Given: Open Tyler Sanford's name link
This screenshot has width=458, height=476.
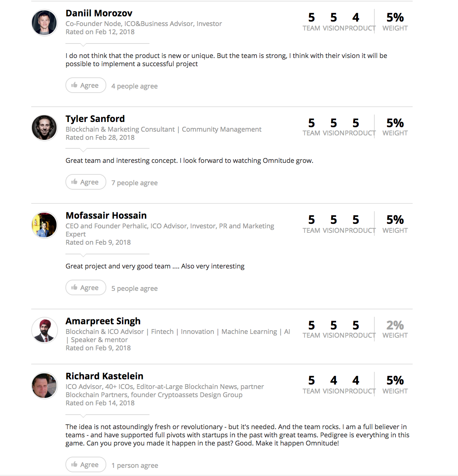Looking at the screenshot, I should [x=95, y=119].
